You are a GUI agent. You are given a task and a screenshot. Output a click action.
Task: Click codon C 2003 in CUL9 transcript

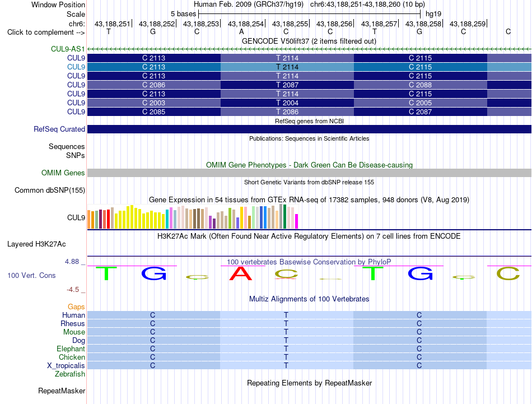[153, 103]
